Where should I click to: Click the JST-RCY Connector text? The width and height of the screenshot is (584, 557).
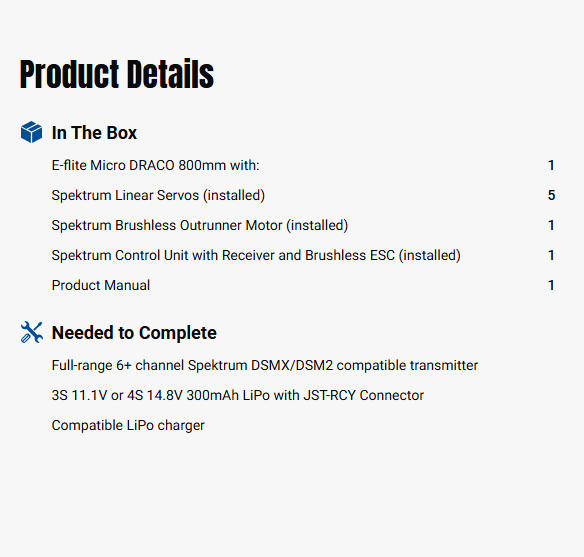click(x=364, y=395)
